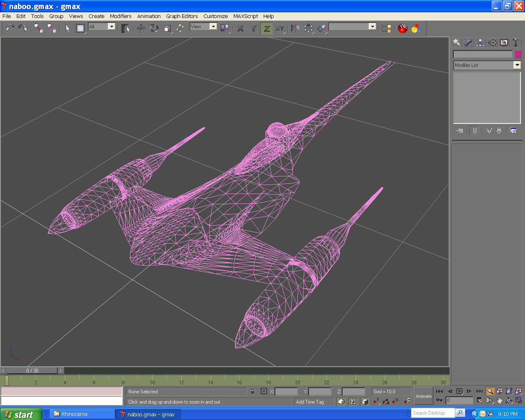Activate the Select and Move tool
This screenshot has width=525, height=420.
(x=141, y=28)
